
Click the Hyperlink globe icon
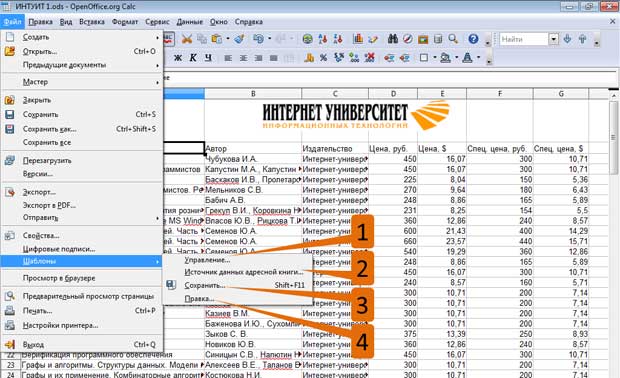coord(307,39)
